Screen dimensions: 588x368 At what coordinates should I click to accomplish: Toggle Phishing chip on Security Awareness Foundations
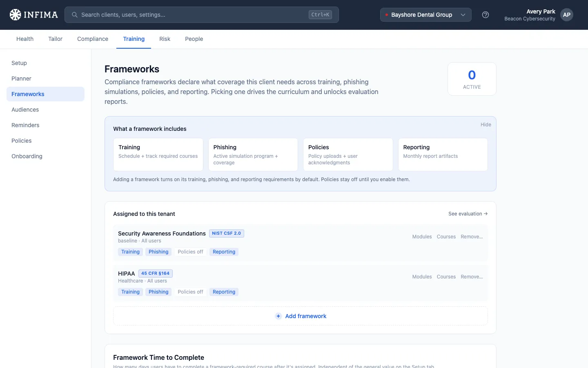tap(158, 252)
